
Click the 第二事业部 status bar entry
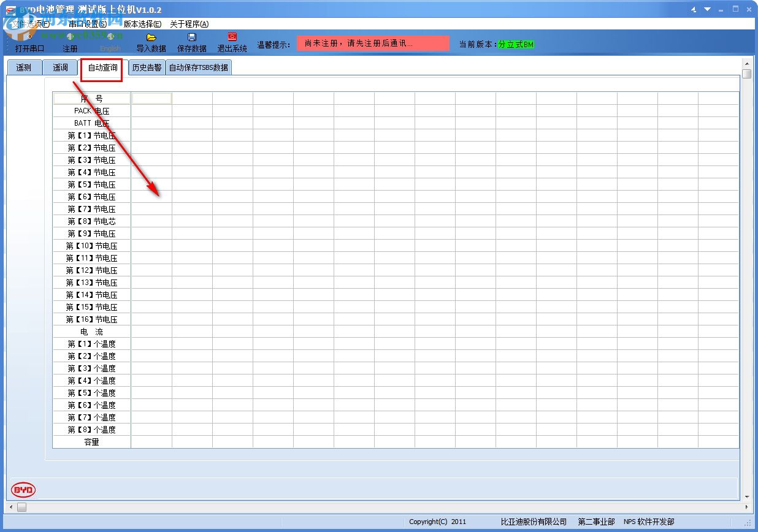click(x=596, y=522)
